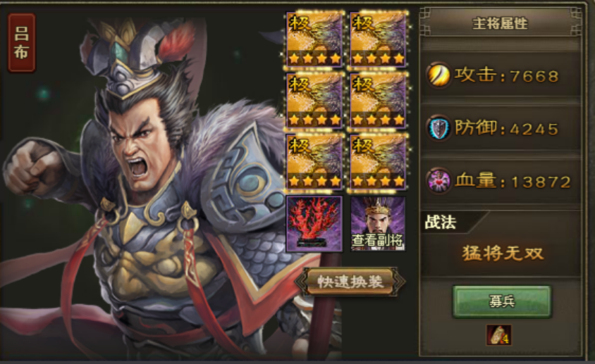Click the 战法 section label
The height and width of the screenshot is (364, 595).
click(440, 222)
